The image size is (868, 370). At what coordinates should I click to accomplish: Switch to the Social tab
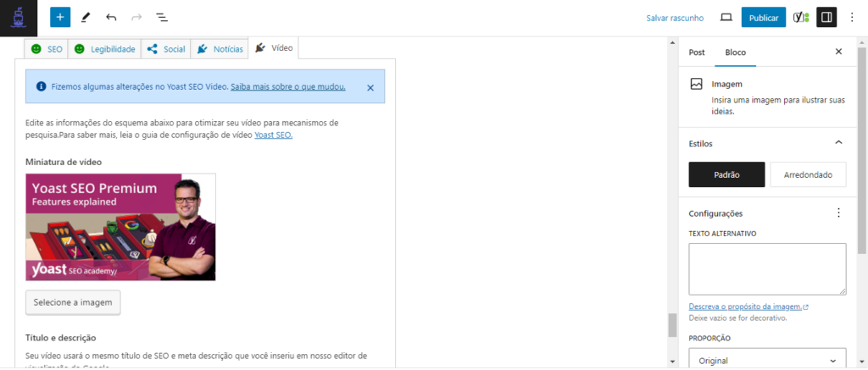point(166,48)
